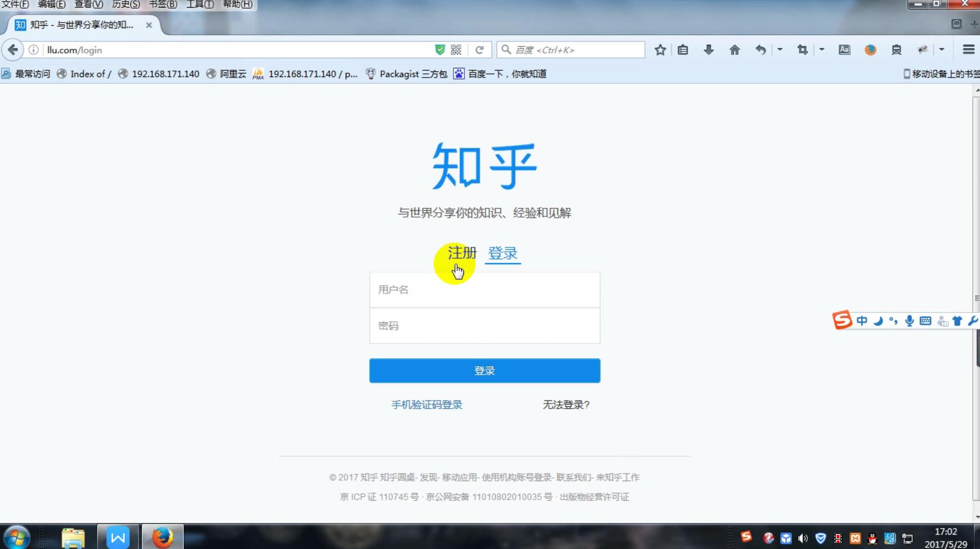Select the 登录 tab above the form

click(x=502, y=253)
